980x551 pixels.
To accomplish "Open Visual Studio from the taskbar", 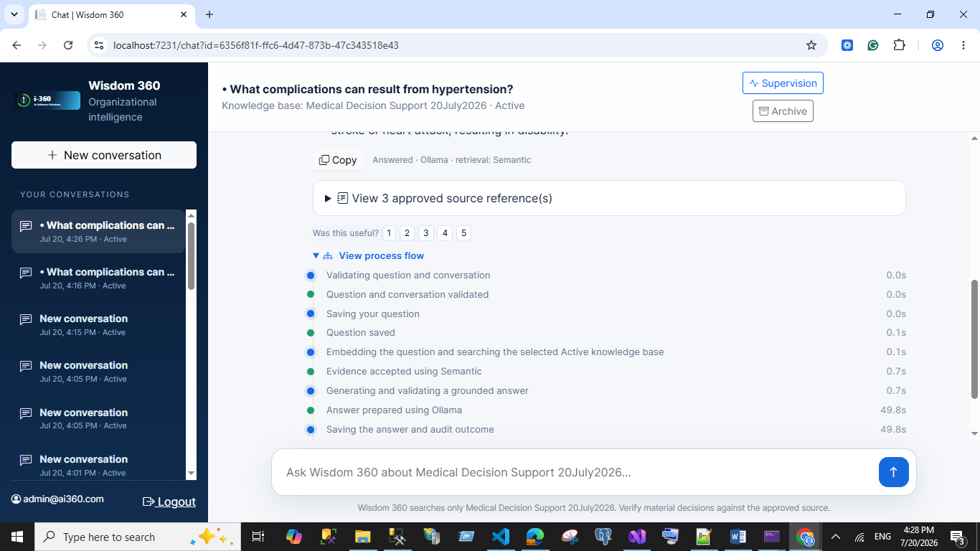I will point(637,537).
